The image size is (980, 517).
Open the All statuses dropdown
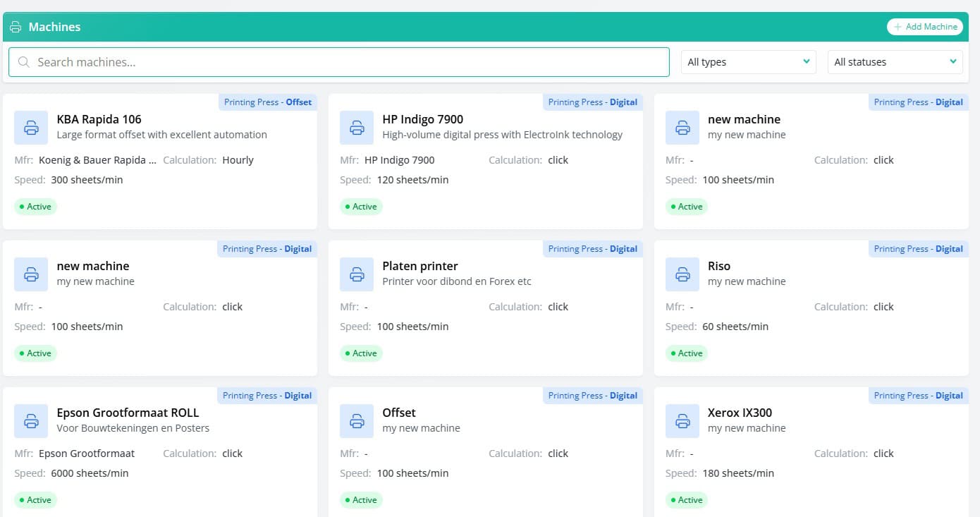click(895, 62)
